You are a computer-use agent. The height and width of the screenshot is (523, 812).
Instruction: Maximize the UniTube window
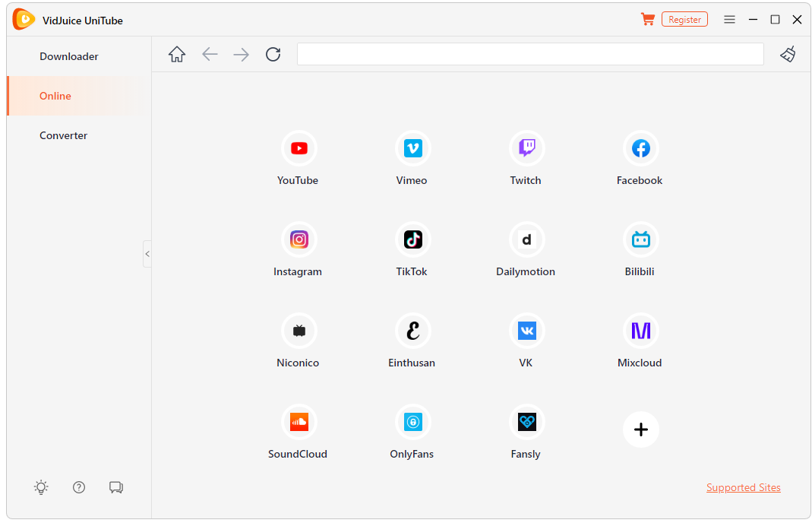pyautogui.click(x=775, y=19)
